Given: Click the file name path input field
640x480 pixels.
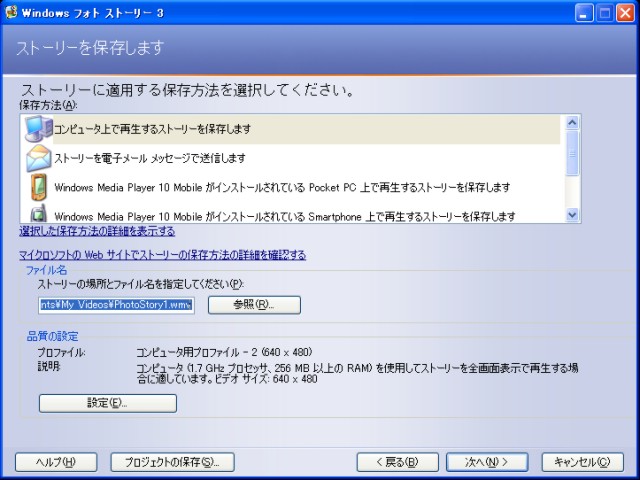Looking at the screenshot, I should tap(116, 305).
